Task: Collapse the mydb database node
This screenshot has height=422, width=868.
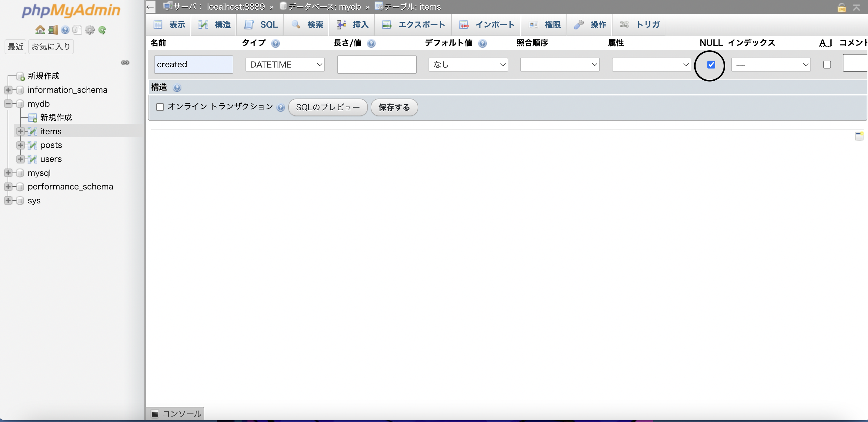Action: point(8,104)
